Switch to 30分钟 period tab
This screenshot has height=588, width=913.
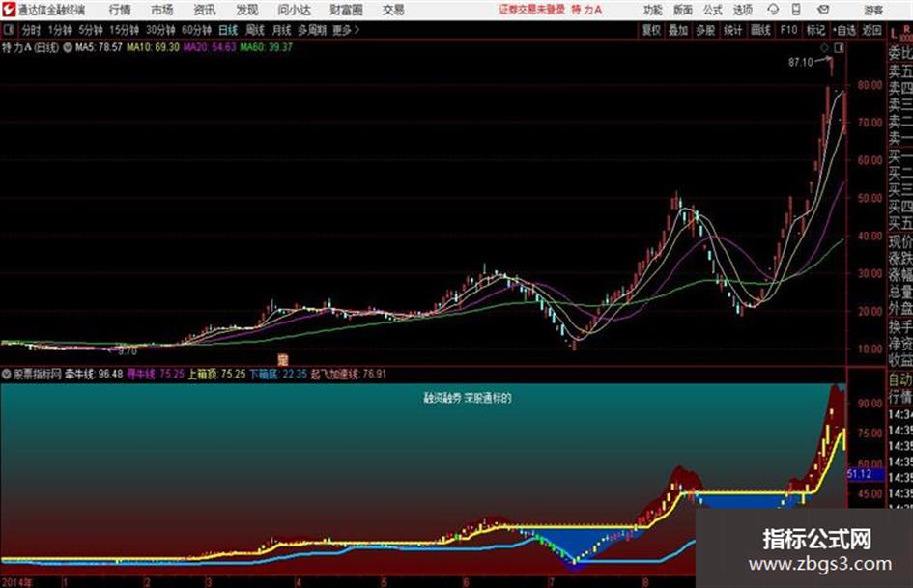(x=160, y=30)
